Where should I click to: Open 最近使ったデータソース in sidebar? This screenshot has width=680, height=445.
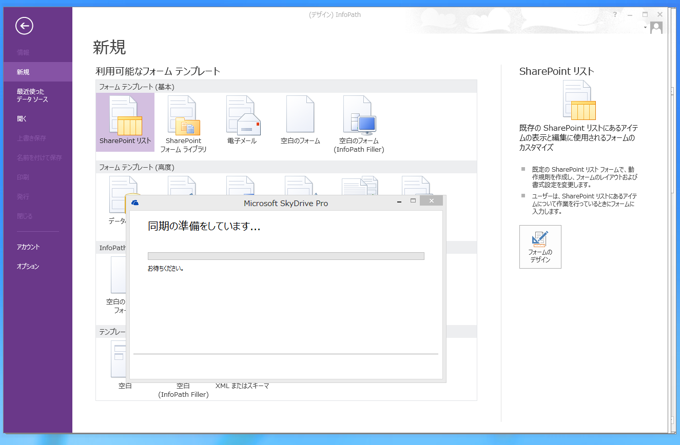tap(33, 95)
